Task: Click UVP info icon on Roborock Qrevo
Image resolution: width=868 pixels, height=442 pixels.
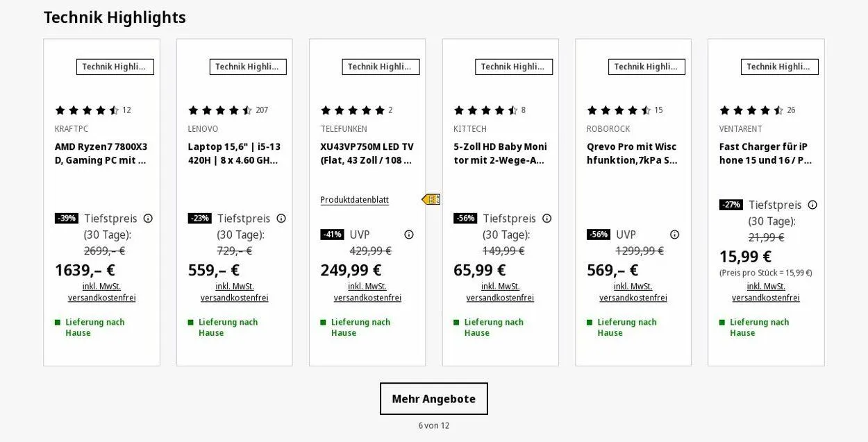Action: [674, 235]
